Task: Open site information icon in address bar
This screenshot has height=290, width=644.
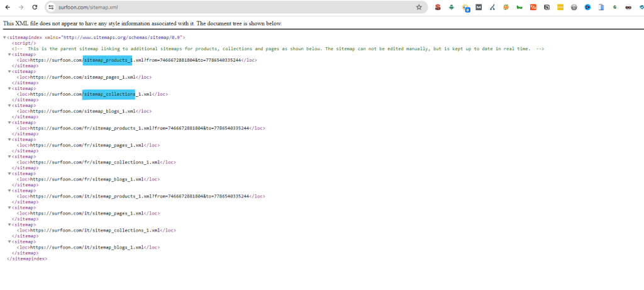Action: [52, 7]
